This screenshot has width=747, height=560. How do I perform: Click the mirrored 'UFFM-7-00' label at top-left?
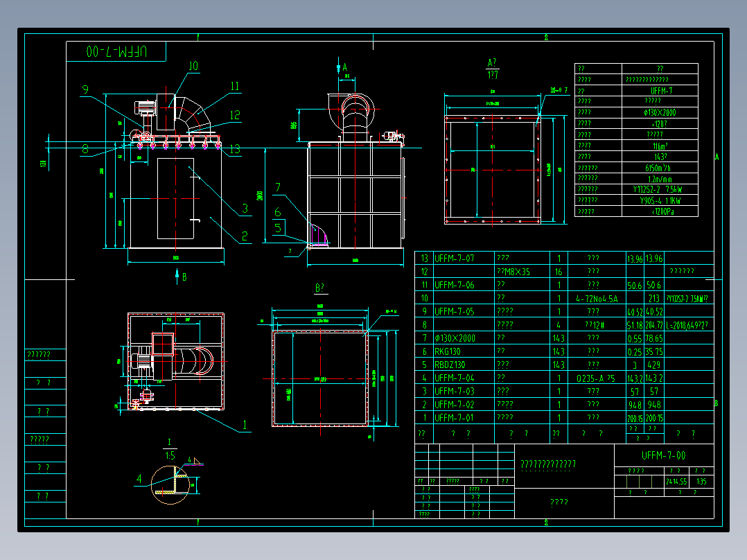point(116,51)
